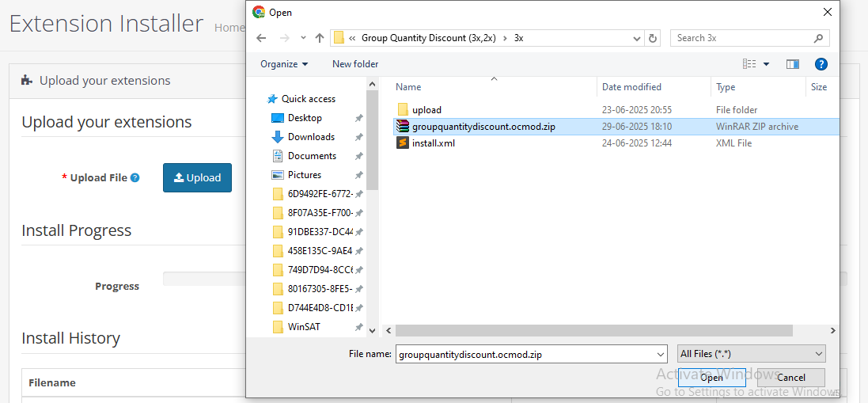Click the install.xml Sublime icon
This screenshot has width=868, height=403.
[403, 143]
